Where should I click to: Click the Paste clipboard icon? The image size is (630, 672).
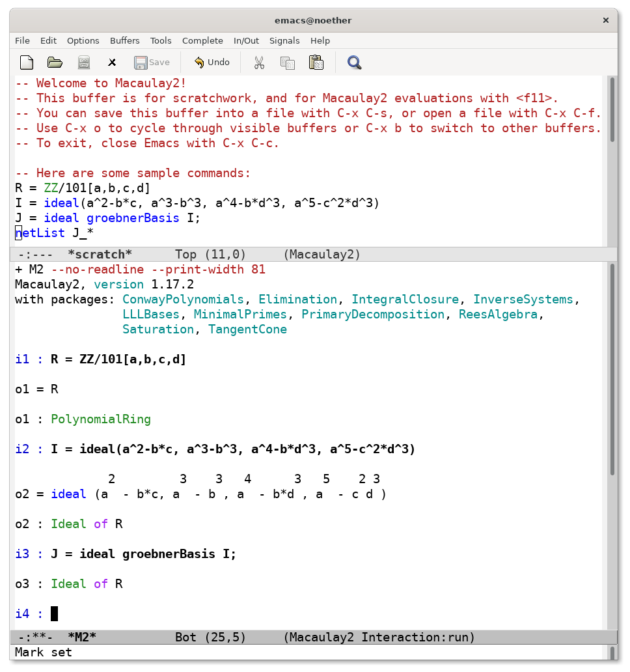click(316, 63)
